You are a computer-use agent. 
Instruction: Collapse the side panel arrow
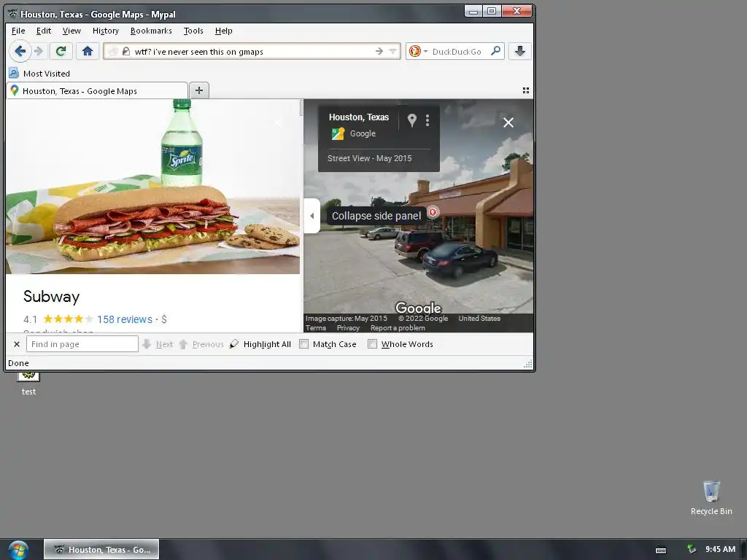click(x=312, y=216)
